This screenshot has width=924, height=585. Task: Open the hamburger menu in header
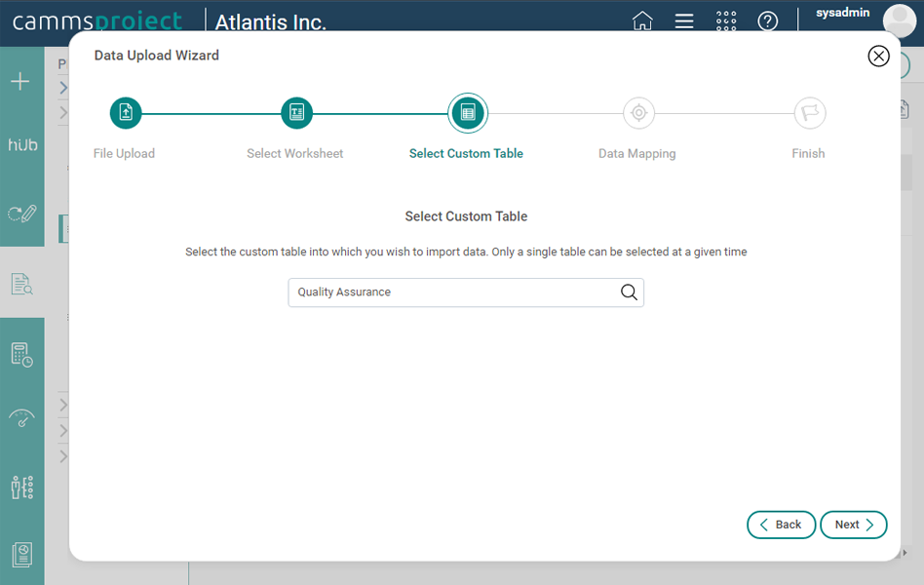[x=684, y=21]
